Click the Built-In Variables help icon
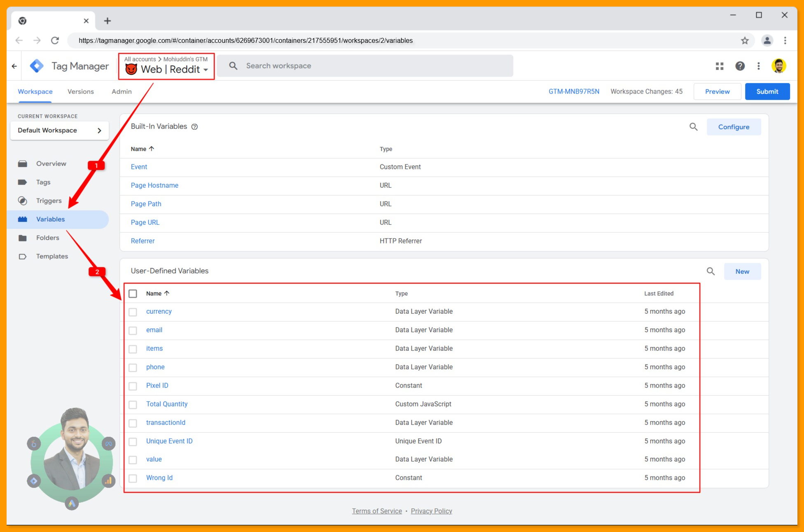 [194, 126]
